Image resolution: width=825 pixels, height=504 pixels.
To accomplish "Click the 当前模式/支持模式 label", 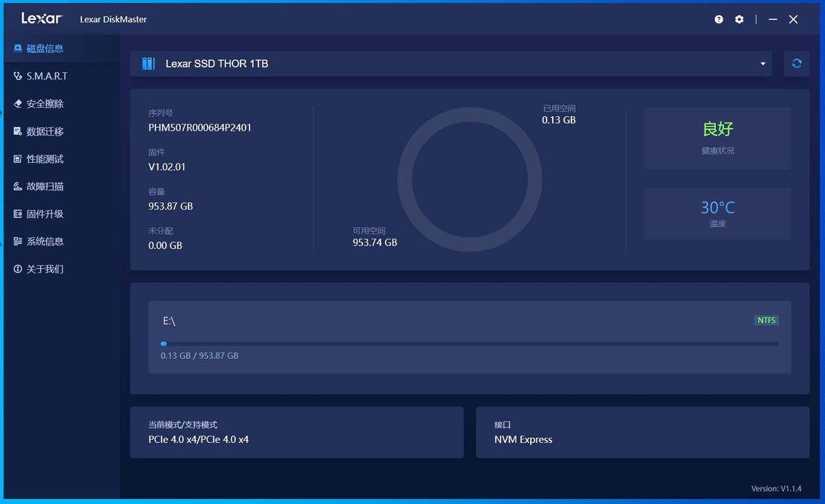I will (x=183, y=425).
